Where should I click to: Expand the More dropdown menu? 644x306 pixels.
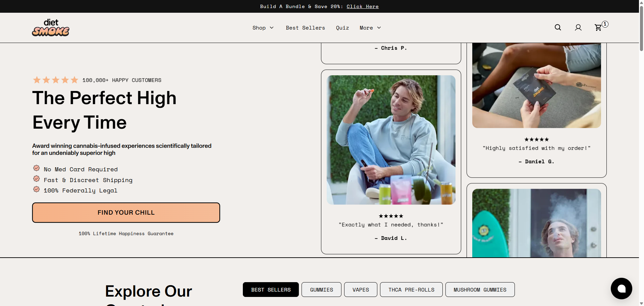pyautogui.click(x=370, y=28)
